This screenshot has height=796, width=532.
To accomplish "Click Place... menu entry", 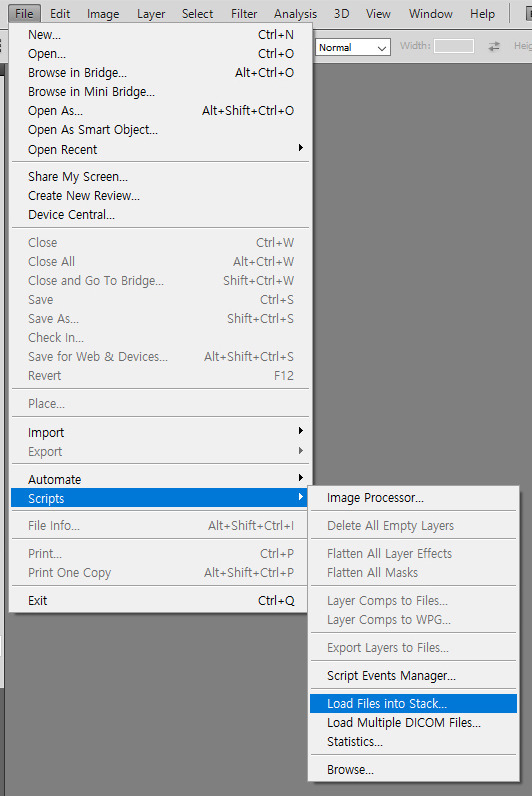I will pos(160,404).
